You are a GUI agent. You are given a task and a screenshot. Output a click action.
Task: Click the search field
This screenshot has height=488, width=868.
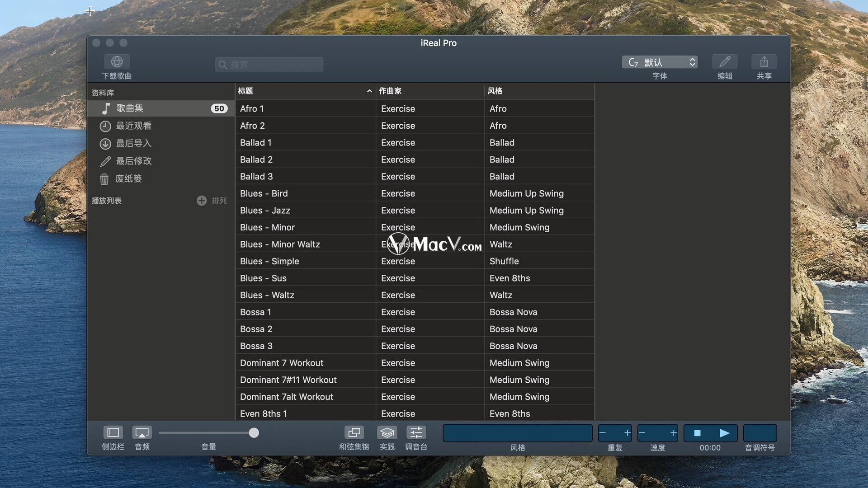coord(269,65)
